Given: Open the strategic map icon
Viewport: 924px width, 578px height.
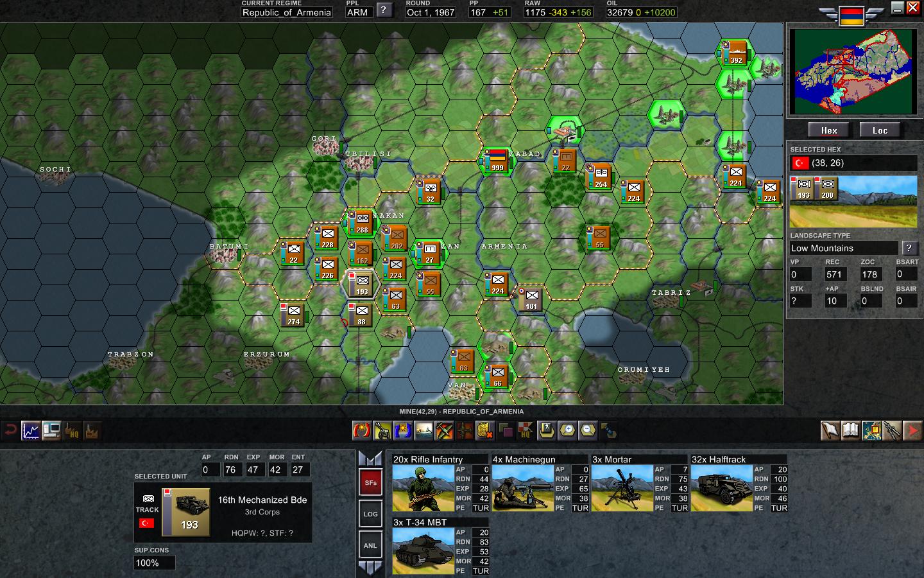Looking at the screenshot, I should pos(871,430).
